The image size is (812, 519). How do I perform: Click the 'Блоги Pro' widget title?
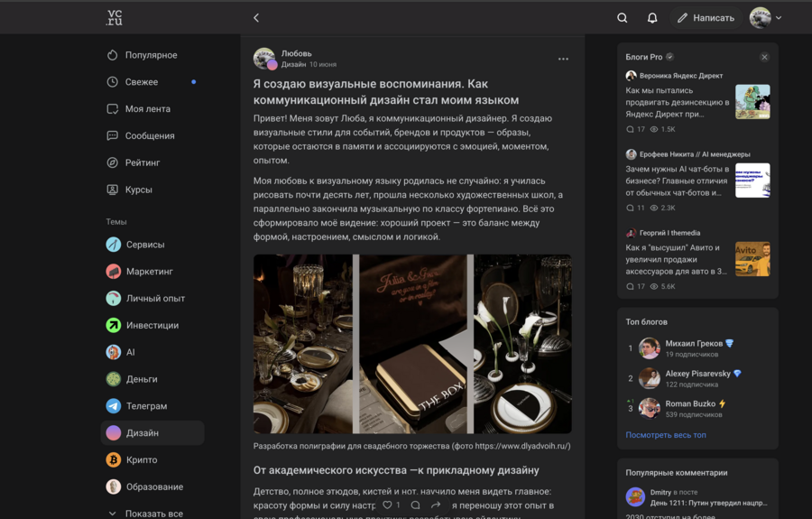coord(643,57)
